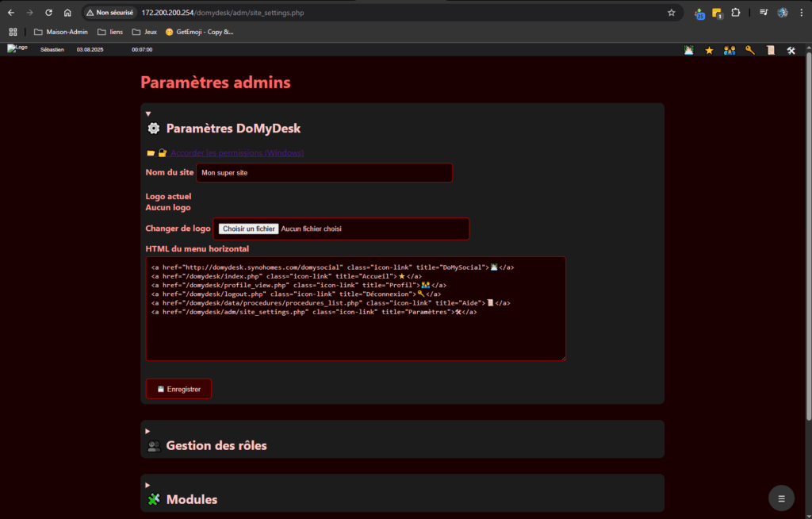
Task: Click Choisir un fichier button
Action: click(x=248, y=229)
